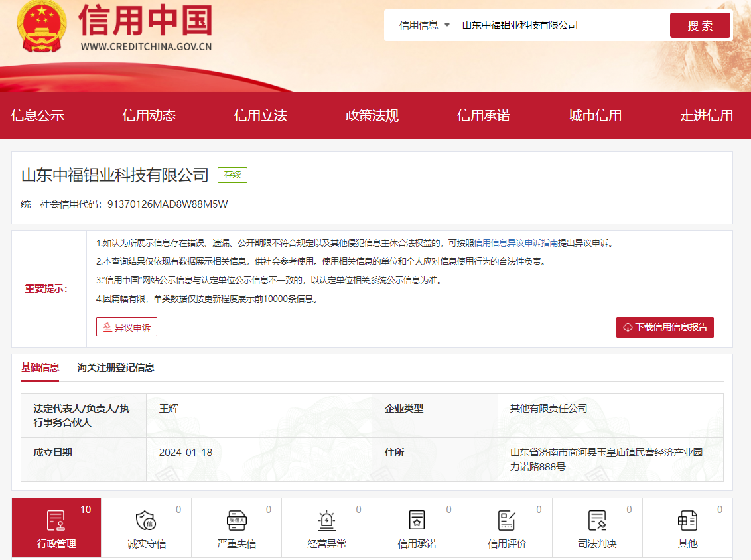751x560 pixels.
Task: Click the founding date 2024-01-18
Action: [185, 453]
